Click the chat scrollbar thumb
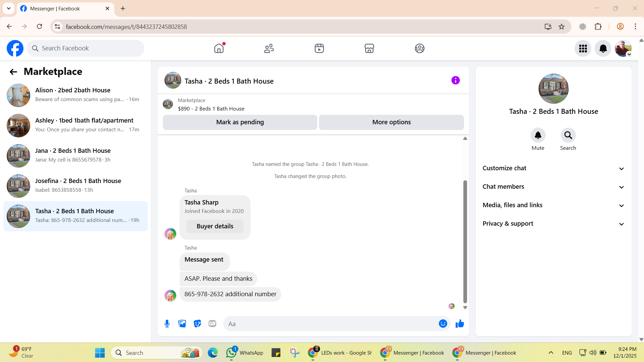This screenshot has height=362, width=644. pyautogui.click(x=465, y=242)
